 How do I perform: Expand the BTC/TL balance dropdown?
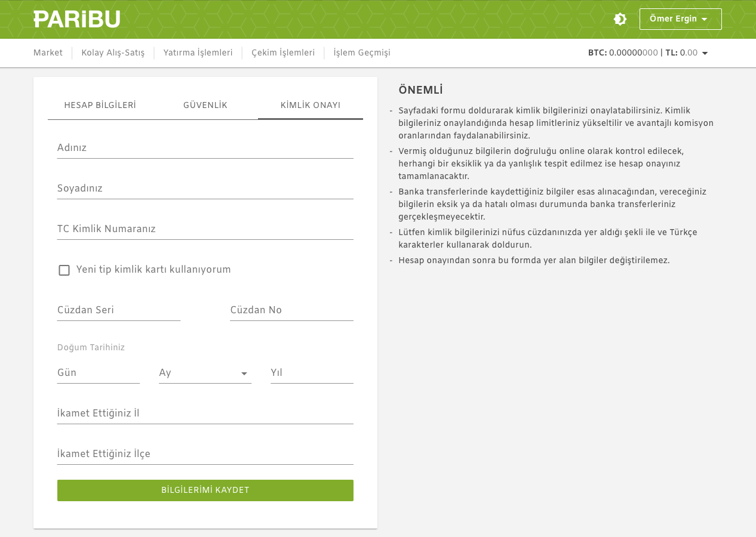705,53
